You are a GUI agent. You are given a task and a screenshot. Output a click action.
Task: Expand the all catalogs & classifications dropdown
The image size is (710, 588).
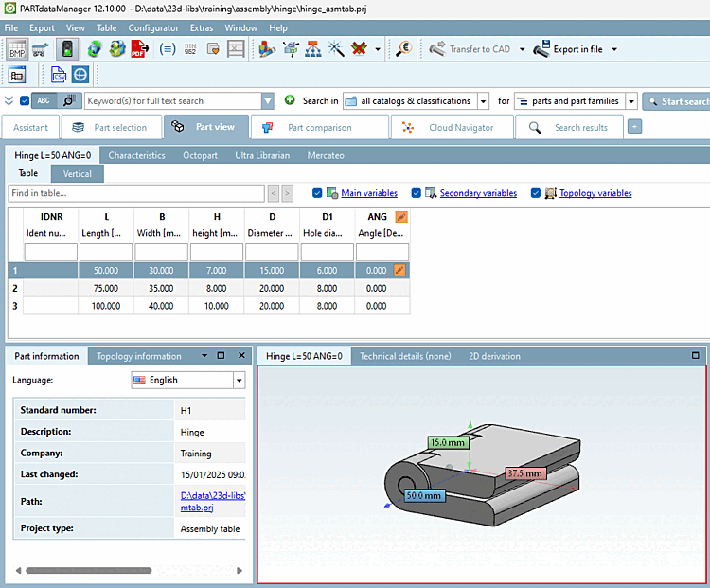tap(483, 101)
